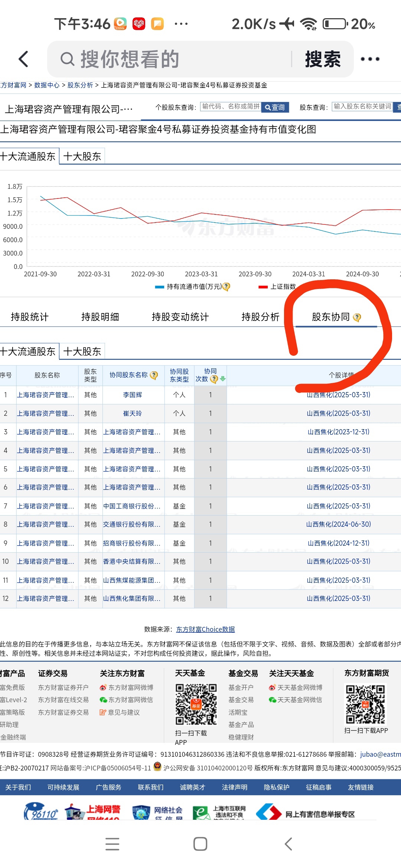Toggle the red 上证指数 legend swatch
The image size is (401, 868).
(x=263, y=287)
